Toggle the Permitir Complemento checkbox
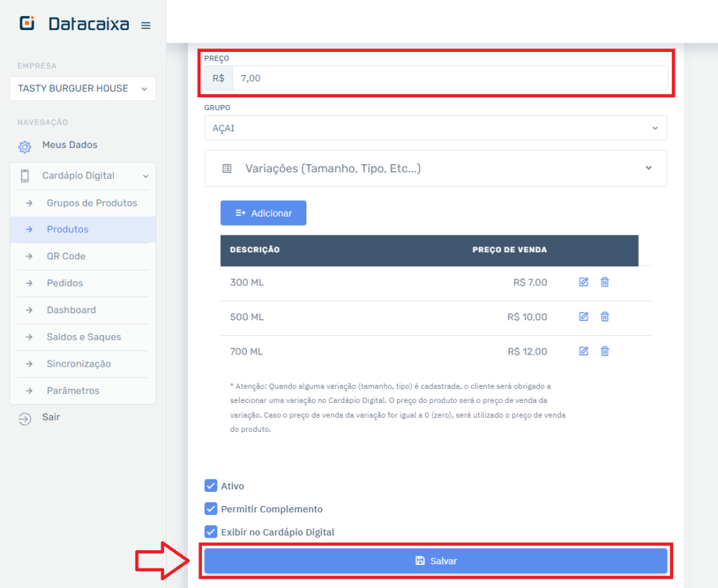 pos(210,509)
